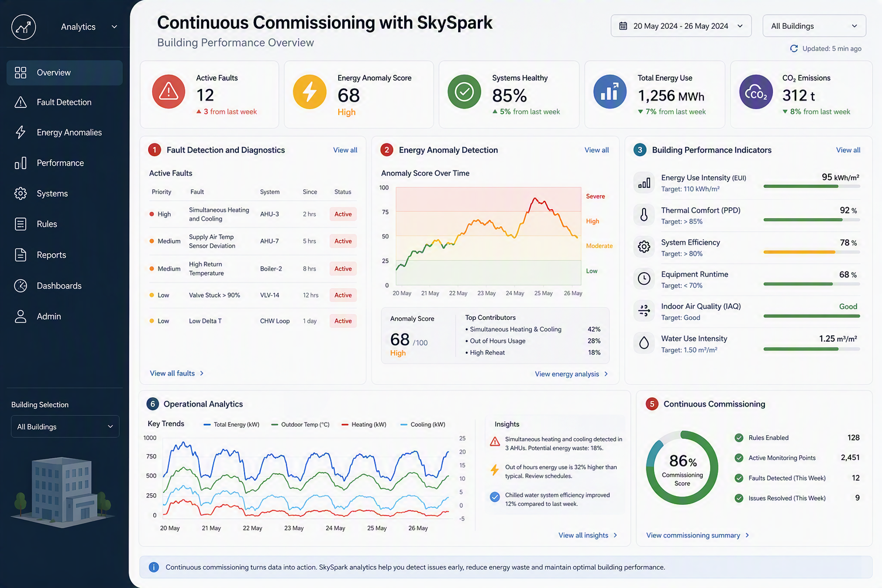Click Active status for Boiler-2 fault
This screenshot has height=588, width=882.
[343, 269]
